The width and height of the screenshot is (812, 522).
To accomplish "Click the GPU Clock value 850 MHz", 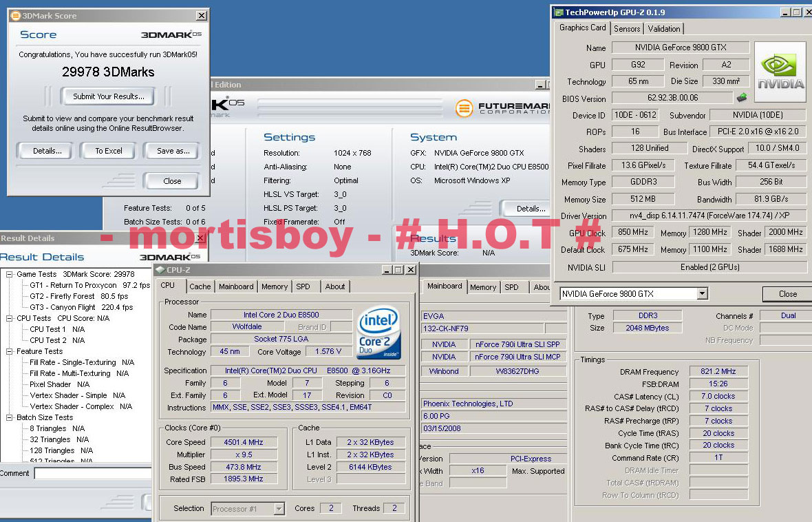I will coord(633,232).
